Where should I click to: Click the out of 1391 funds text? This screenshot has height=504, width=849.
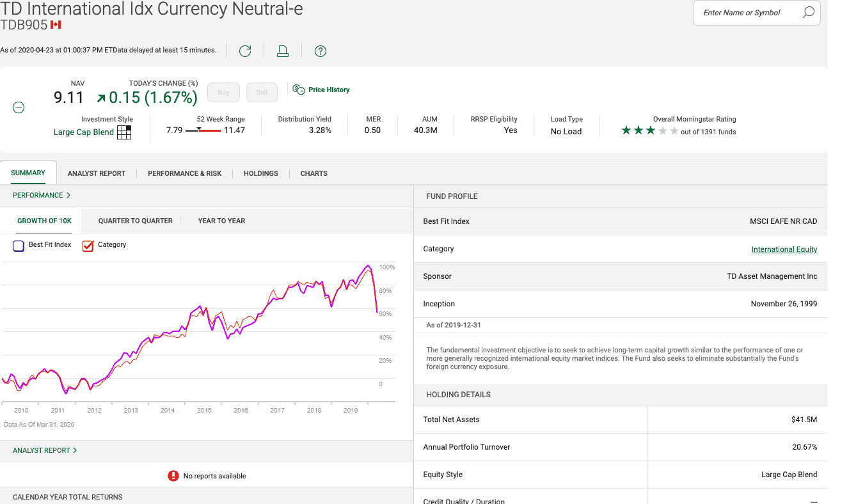point(708,132)
